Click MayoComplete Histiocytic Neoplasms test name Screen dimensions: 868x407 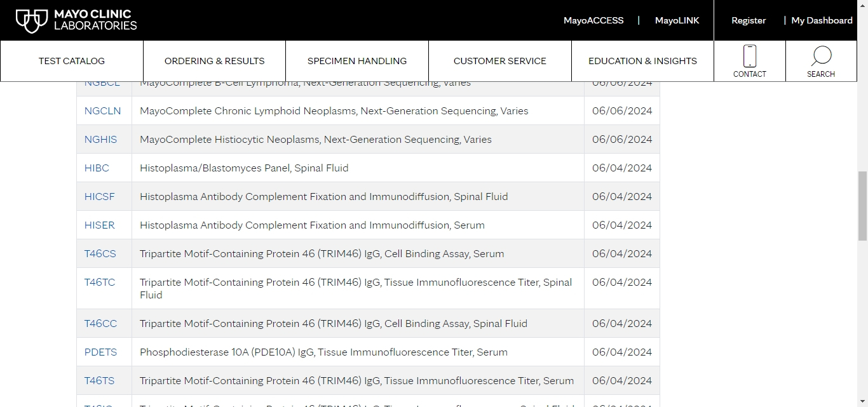click(x=316, y=140)
